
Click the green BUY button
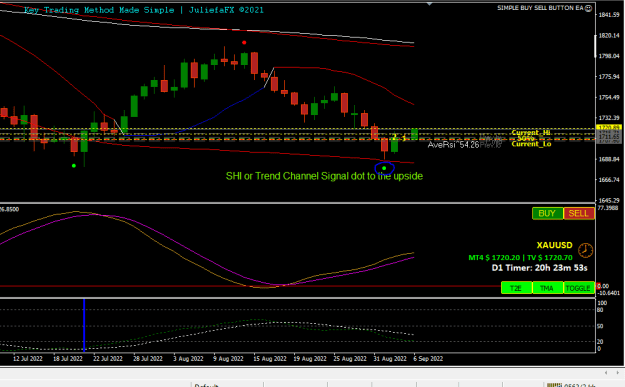(548, 213)
